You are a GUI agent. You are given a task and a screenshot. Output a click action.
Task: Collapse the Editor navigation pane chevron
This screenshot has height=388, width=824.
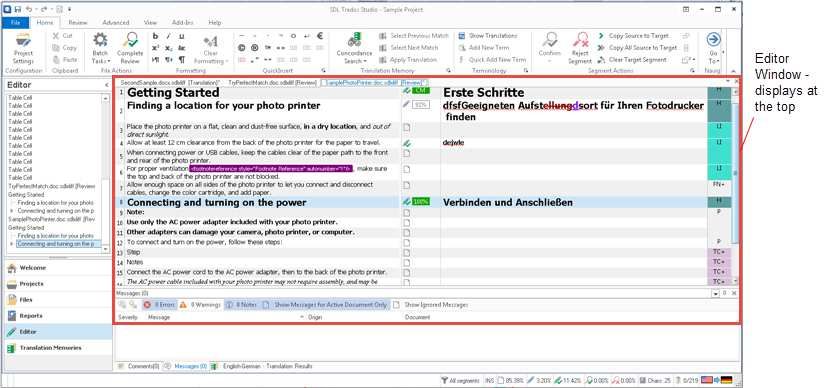107,85
